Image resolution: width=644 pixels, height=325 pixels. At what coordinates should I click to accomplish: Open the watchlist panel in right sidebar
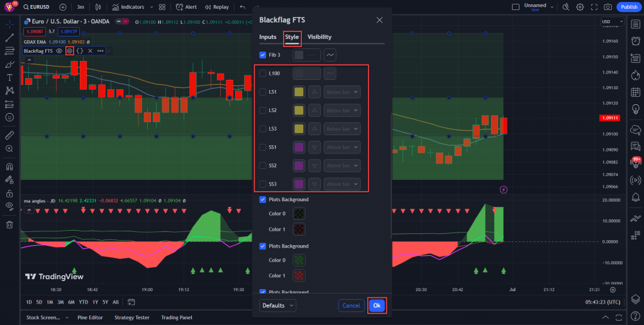[635, 24]
